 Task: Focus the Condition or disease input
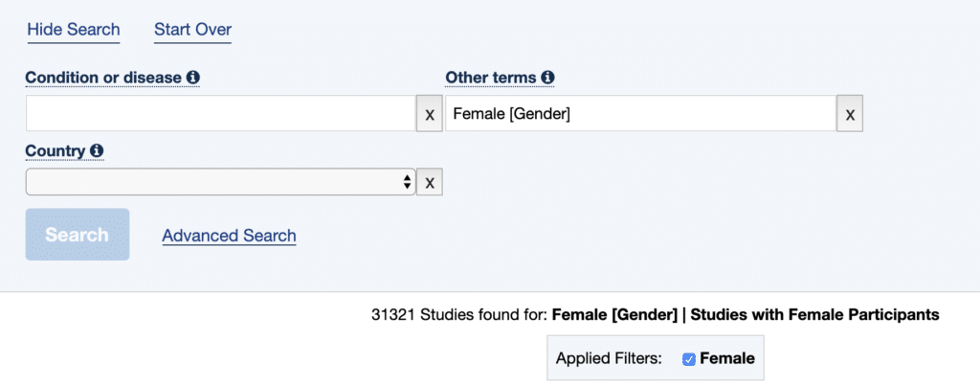tap(221, 114)
